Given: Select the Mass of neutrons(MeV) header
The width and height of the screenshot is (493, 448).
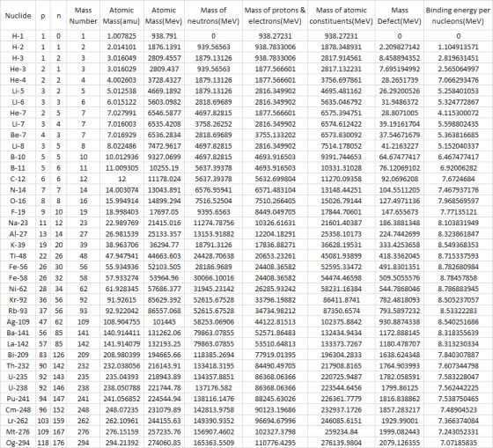Looking at the screenshot, I should (213, 16).
